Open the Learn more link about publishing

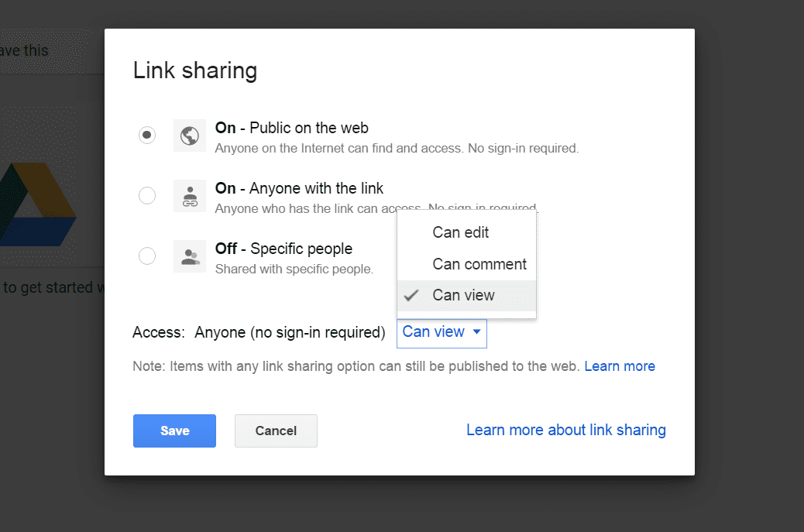pos(620,366)
